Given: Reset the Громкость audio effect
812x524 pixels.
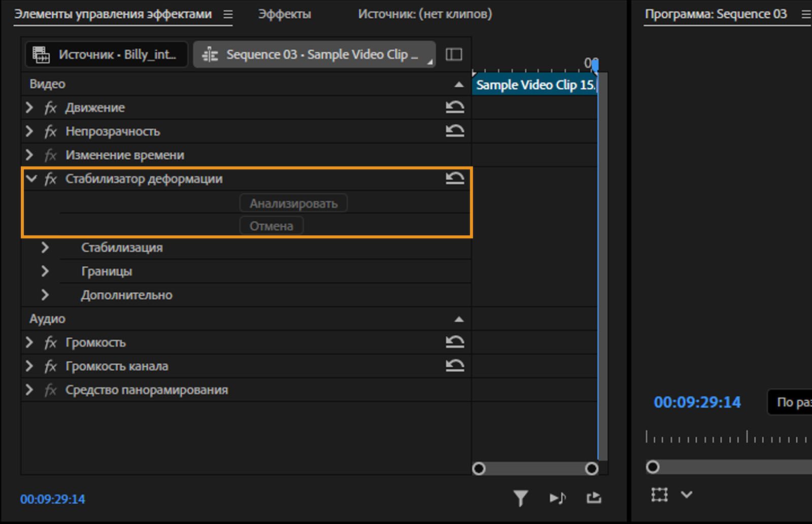Looking at the screenshot, I should click(x=455, y=342).
